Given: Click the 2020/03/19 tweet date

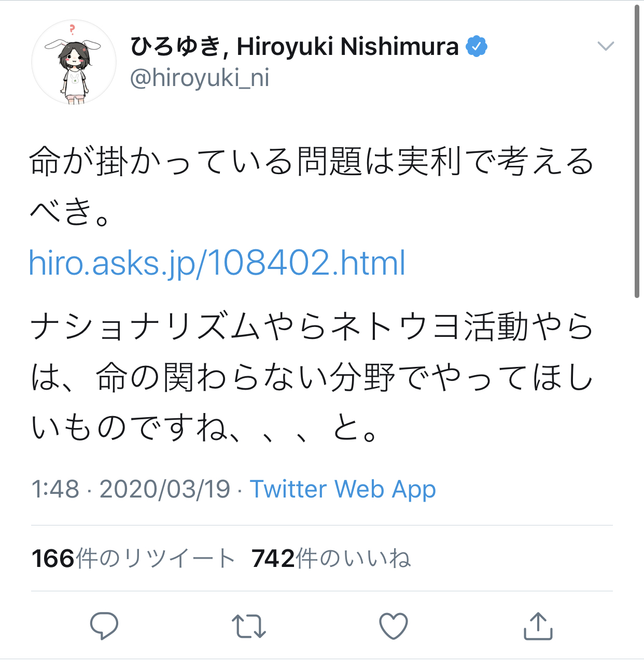Looking at the screenshot, I should 164,489.
